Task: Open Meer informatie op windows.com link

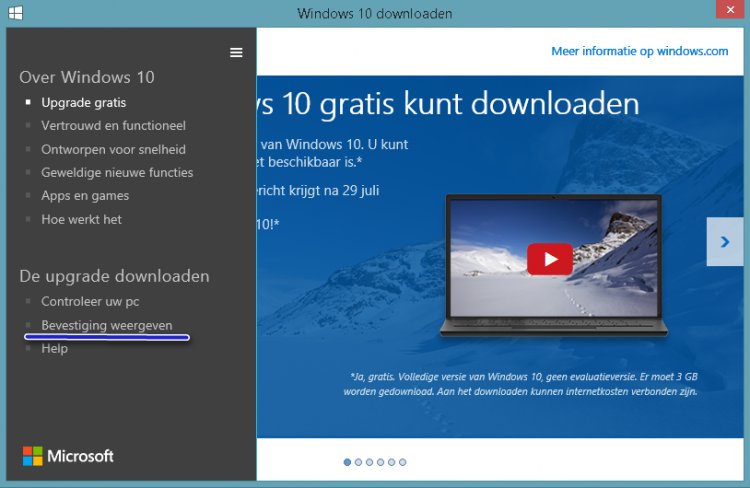Action: (640, 51)
